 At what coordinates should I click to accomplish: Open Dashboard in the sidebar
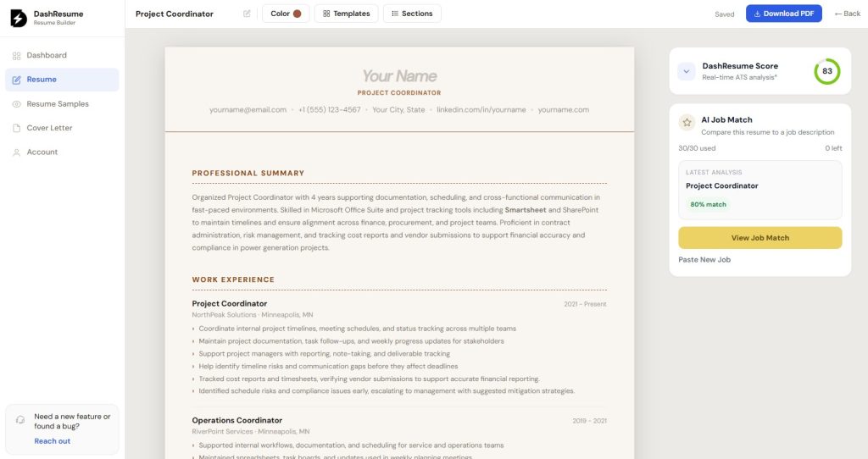tap(62, 55)
